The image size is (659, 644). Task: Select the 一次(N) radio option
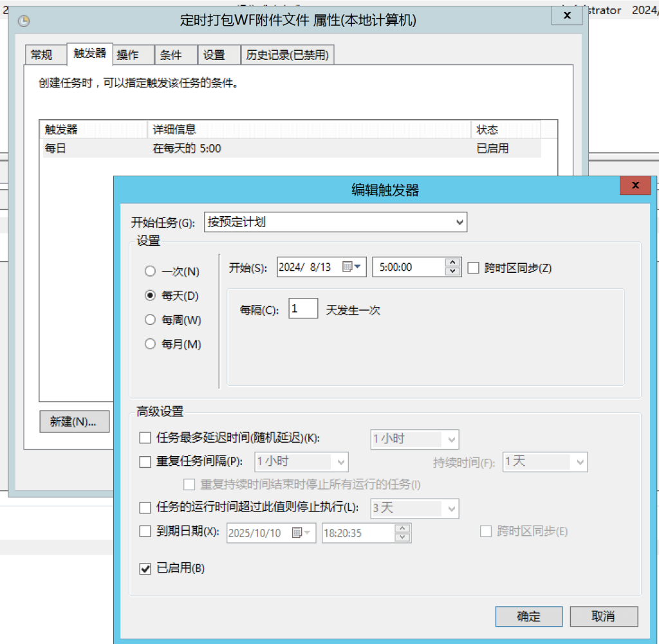click(x=150, y=271)
